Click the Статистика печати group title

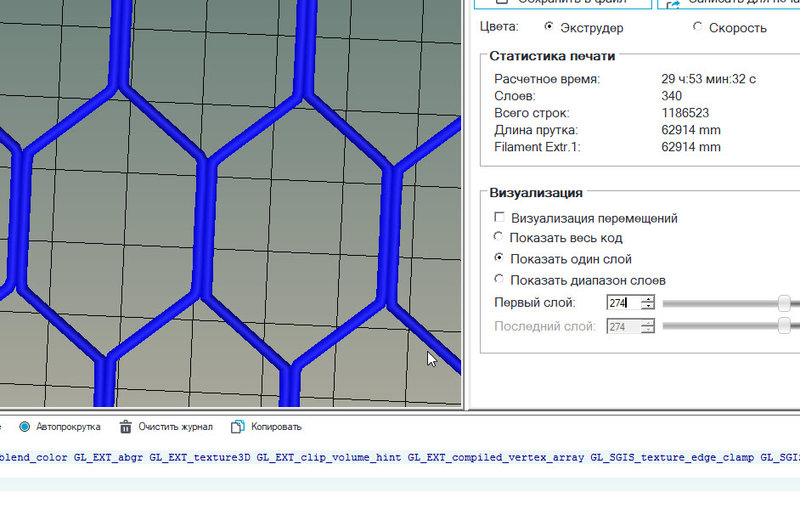(552, 56)
